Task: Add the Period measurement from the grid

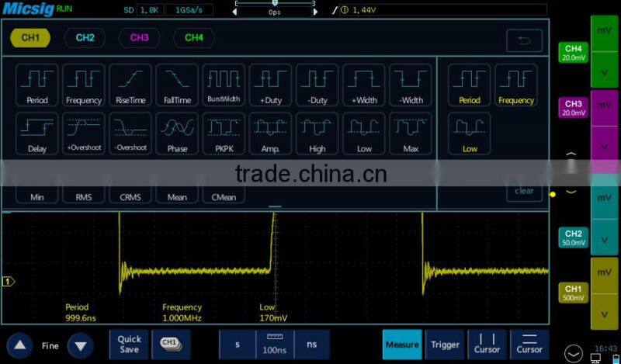Action: coord(36,85)
